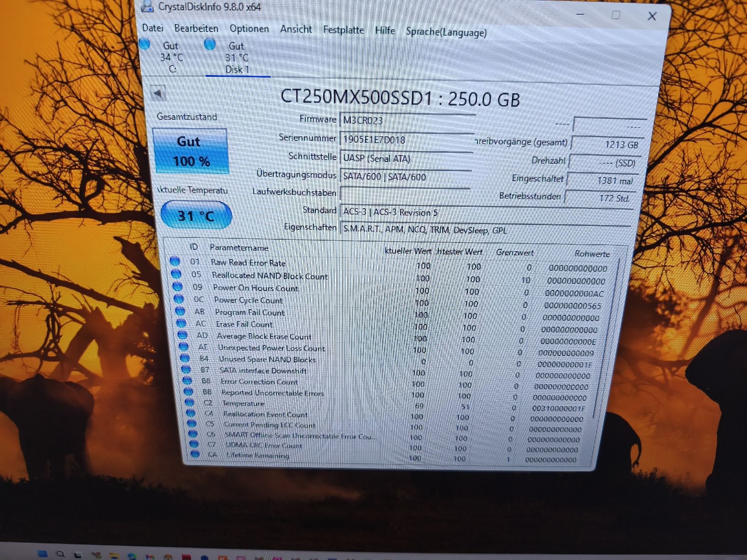Click the Standard field showing ACS-3
Image resolution: width=747 pixels, height=560 pixels.
[487, 212]
